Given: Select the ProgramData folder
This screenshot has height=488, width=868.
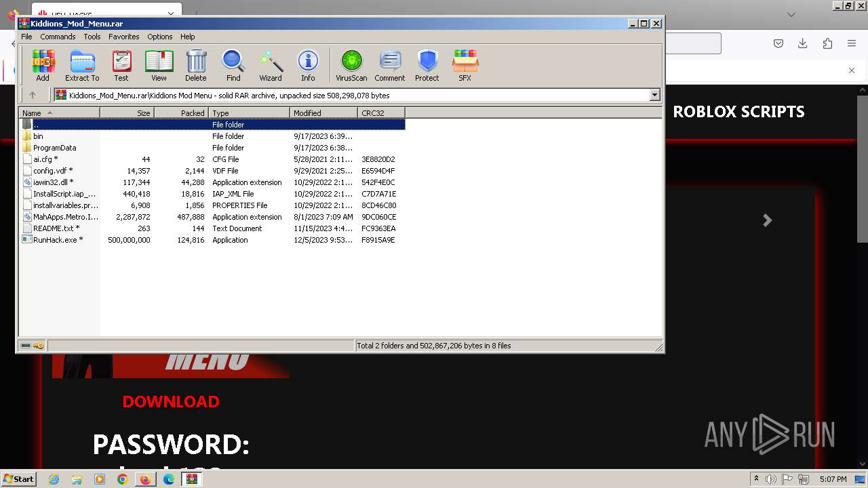Looking at the screenshot, I should (212, 148).
